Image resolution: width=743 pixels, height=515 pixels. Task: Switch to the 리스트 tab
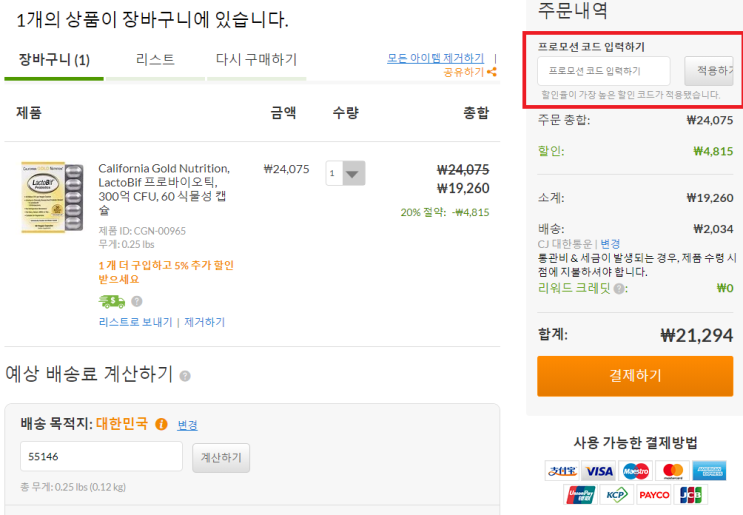pos(155,60)
